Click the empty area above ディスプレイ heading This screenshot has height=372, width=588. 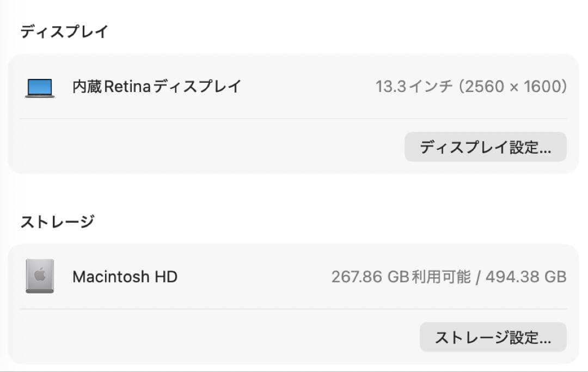pos(294,8)
